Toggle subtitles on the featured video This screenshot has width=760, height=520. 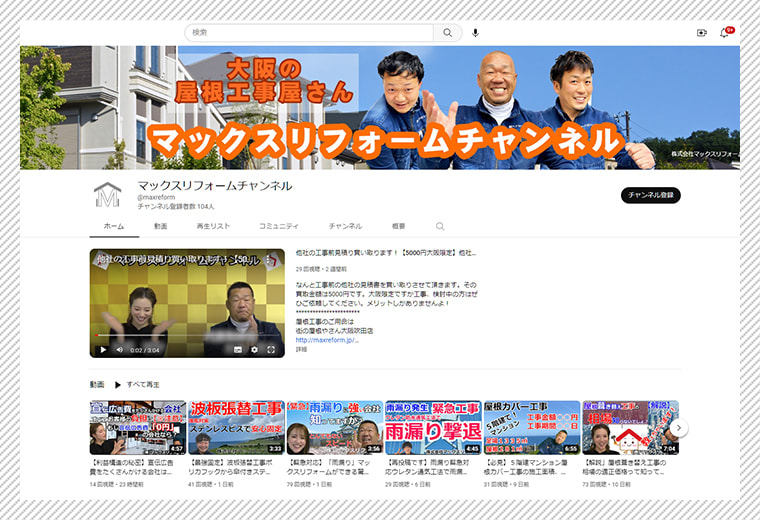[238, 349]
